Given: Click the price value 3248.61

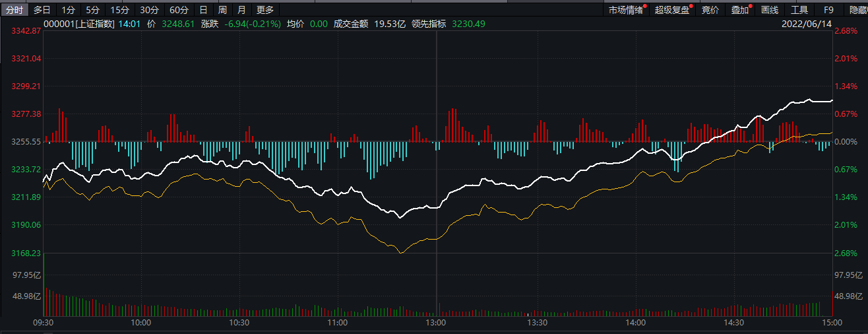Looking at the screenshot, I should click(x=178, y=24).
